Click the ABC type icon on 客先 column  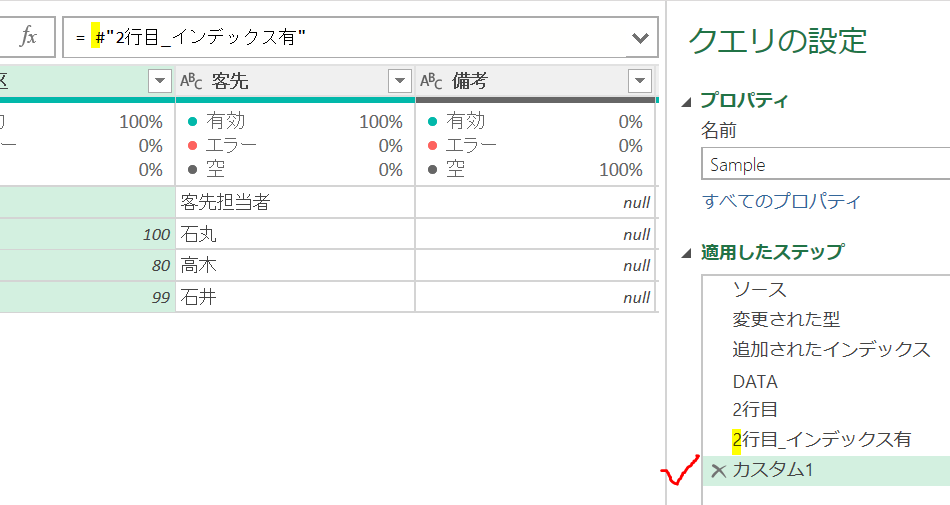192,81
